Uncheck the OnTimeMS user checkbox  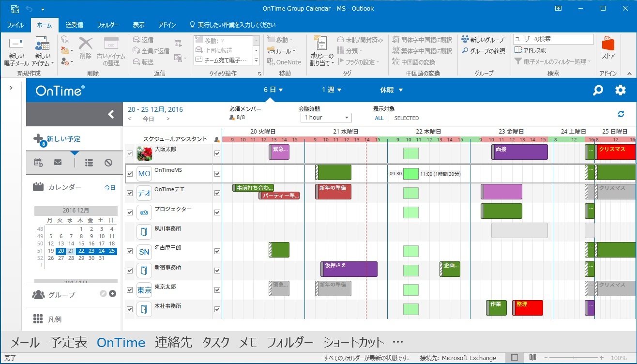click(129, 174)
